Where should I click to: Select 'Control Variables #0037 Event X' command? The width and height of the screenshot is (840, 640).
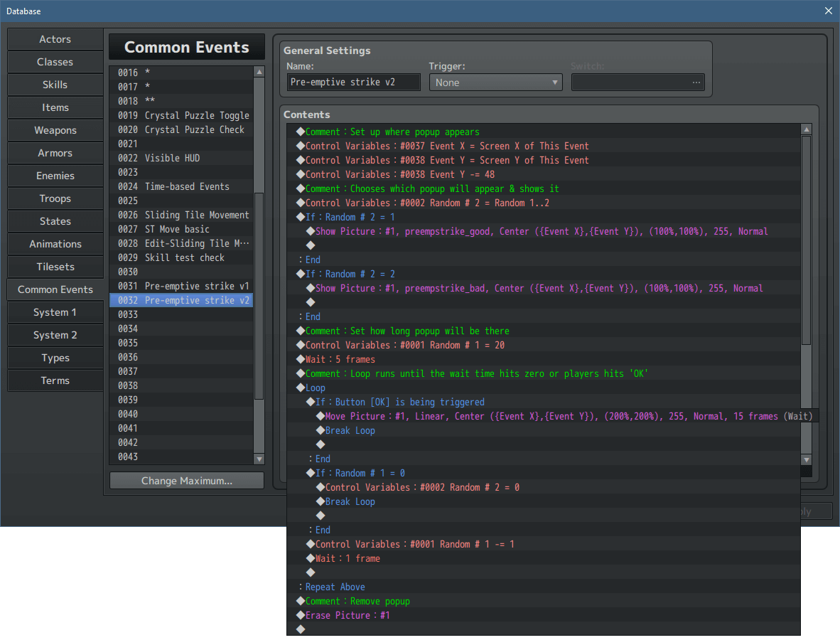(x=544, y=146)
